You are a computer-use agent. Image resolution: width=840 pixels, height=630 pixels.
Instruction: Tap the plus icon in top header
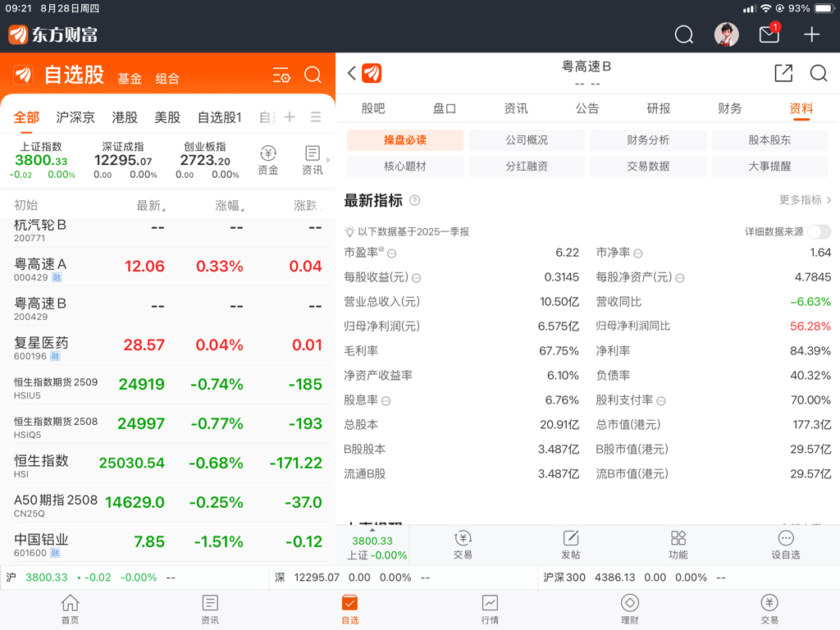(811, 34)
